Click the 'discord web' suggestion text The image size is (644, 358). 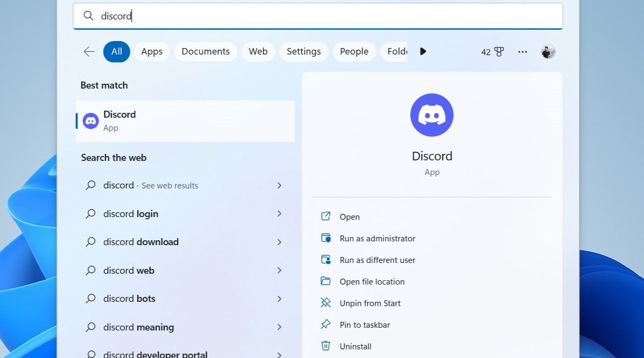128,271
